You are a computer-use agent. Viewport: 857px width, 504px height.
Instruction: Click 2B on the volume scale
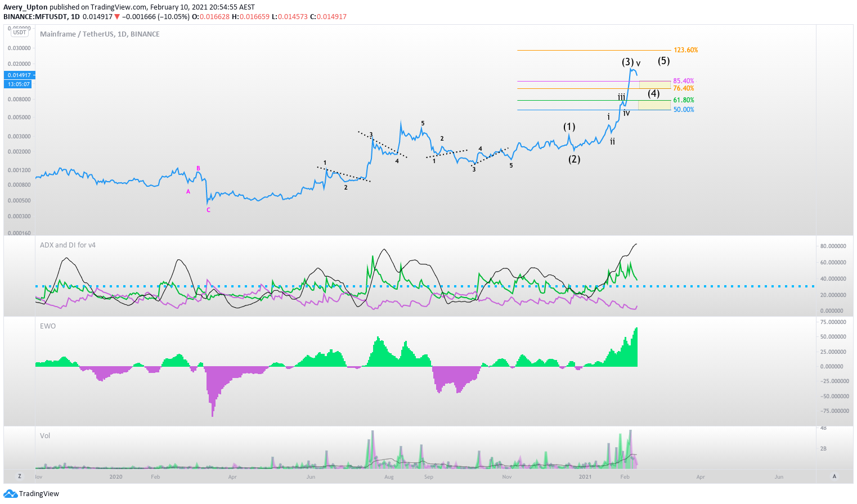coord(823,449)
